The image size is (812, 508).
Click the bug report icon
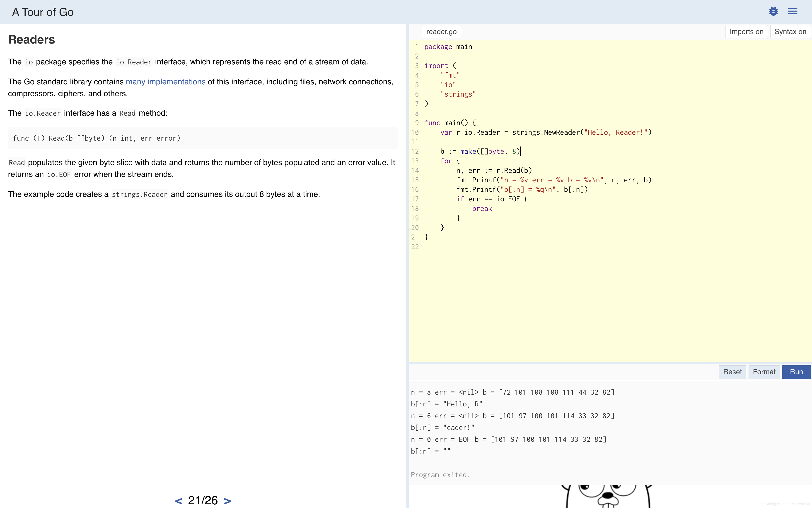pyautogui.click(x=773, y=11)
